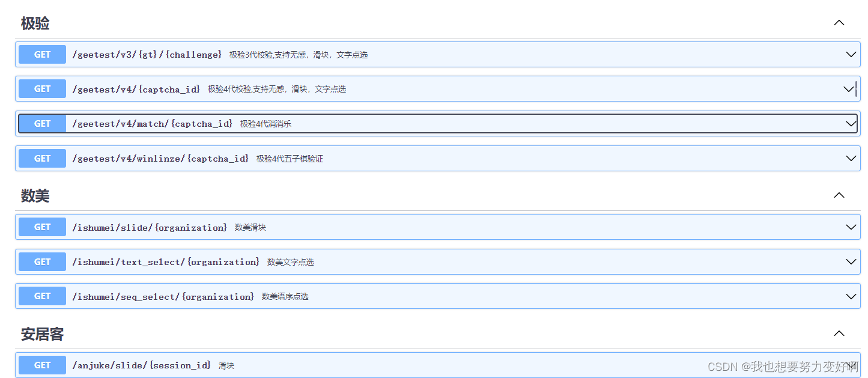Click description 数美文字点选
The height and width of the screenshot is (378, 868).
click(291, 262)
